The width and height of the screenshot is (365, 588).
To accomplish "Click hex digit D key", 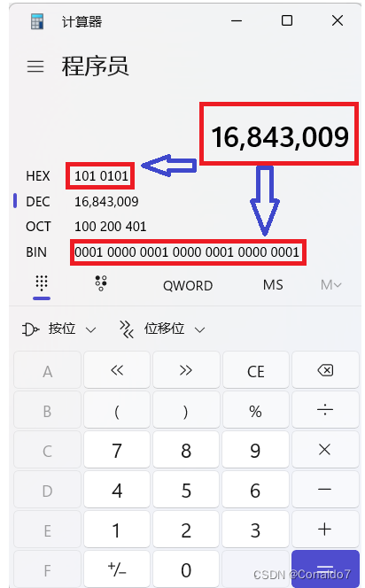I will [47, 490].
